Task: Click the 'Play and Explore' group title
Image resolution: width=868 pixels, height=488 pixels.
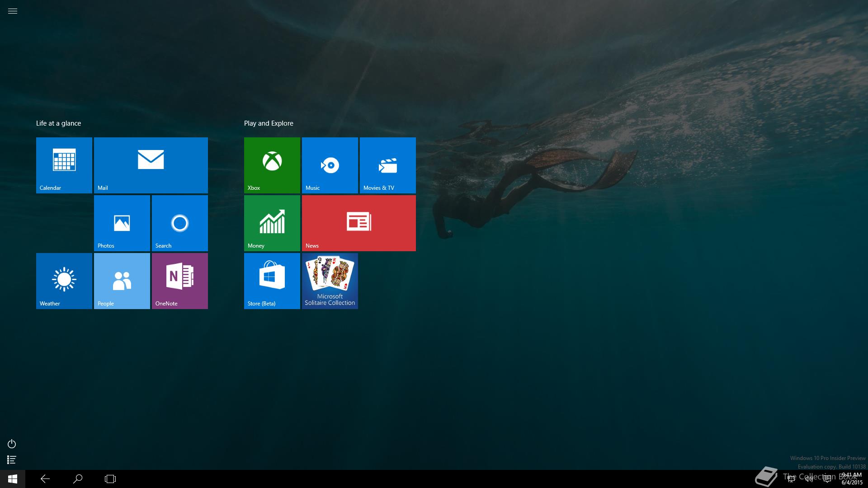Action: coord(269,123)
